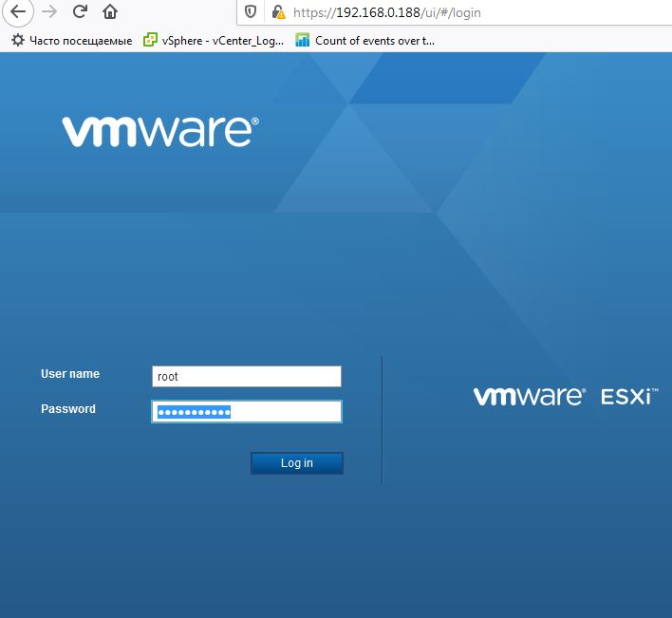Click the bar chart favicon for Count of events
Viewport: 672px width, 618px height.
303,40
